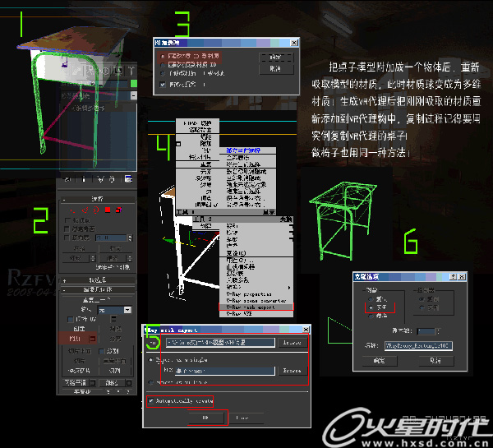This screenshot has width=493, height=448.
Task: Click the help question-mark in 克隆选项 dialog
Action: pos(453,276)
